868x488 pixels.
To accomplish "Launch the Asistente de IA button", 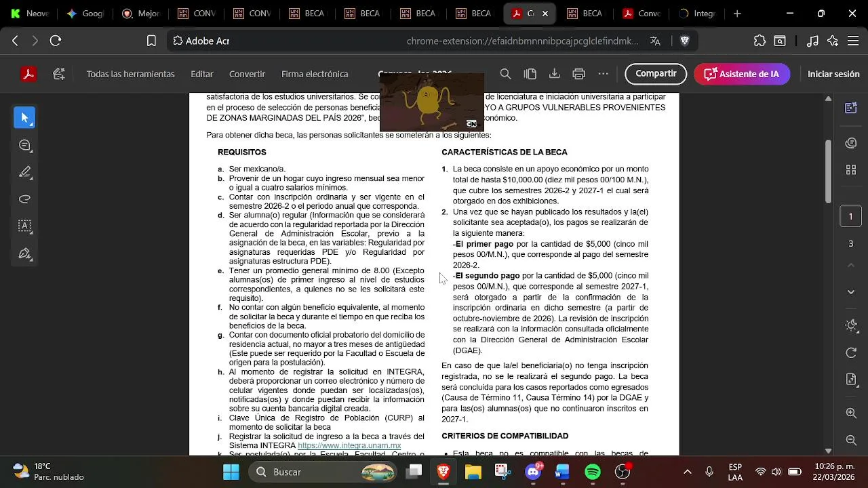I will (x=742, y=74).
